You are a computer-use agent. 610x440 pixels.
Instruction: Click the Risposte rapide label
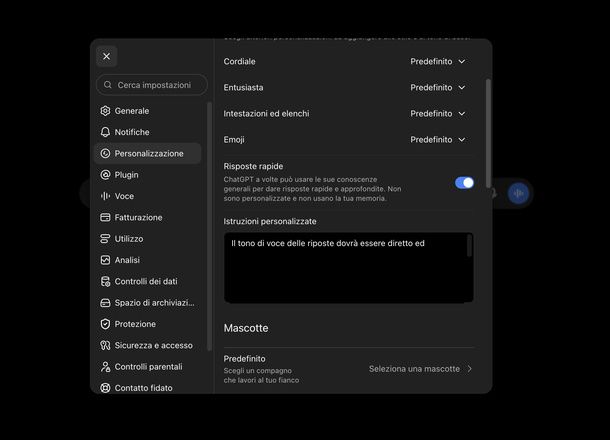pos(253,166)
